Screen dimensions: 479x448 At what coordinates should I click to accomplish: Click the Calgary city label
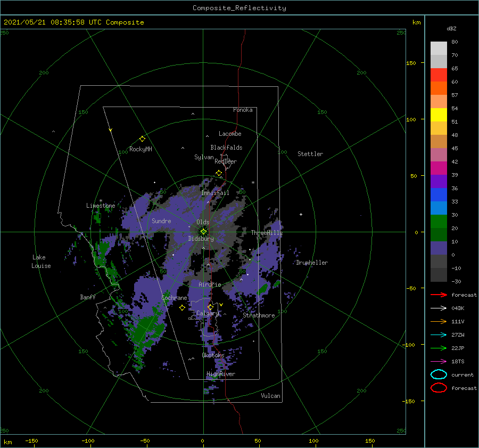tap(208, 313)
